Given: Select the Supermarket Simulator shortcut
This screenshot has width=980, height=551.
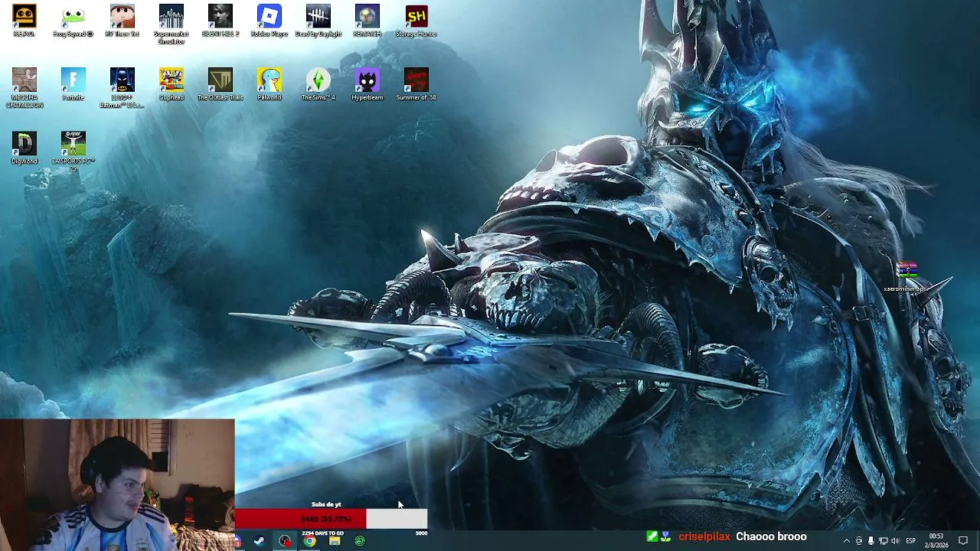Looking at the screenshot, I should click(x=171, y=24).
